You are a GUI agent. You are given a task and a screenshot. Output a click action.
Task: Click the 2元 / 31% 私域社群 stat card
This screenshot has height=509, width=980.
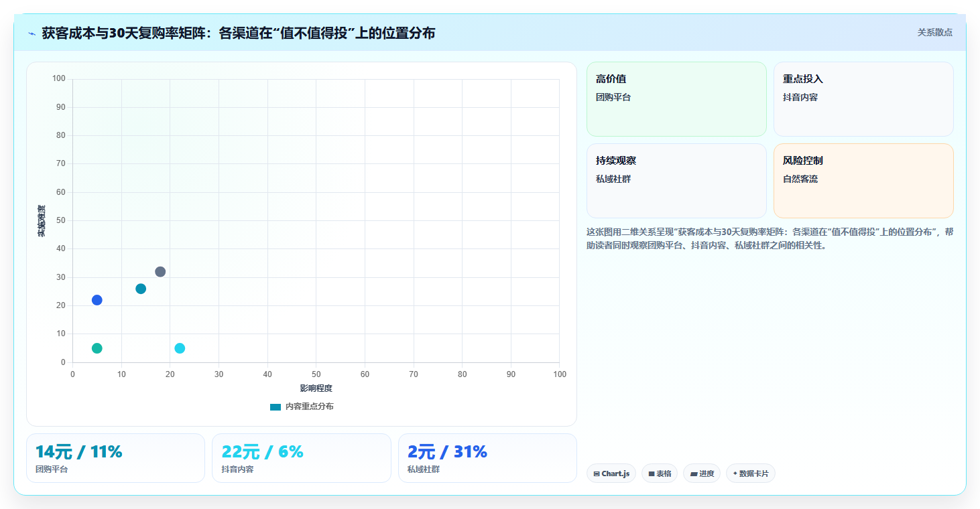point(487,458)
